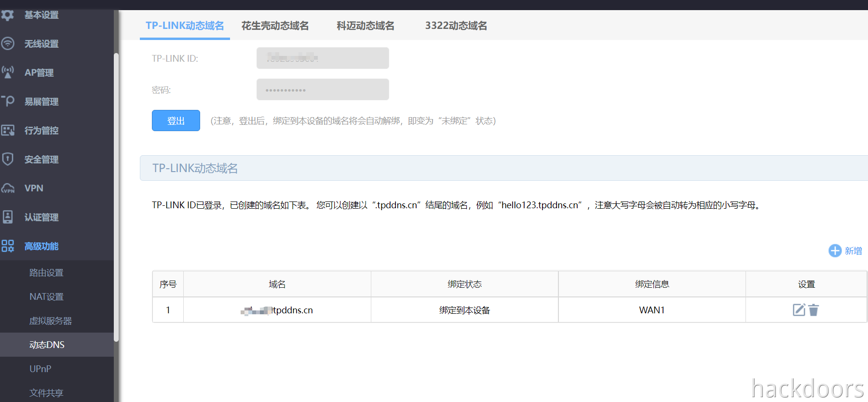Click the tpddns.cn domain cell
868x402 pixels.
click(277, 310)
